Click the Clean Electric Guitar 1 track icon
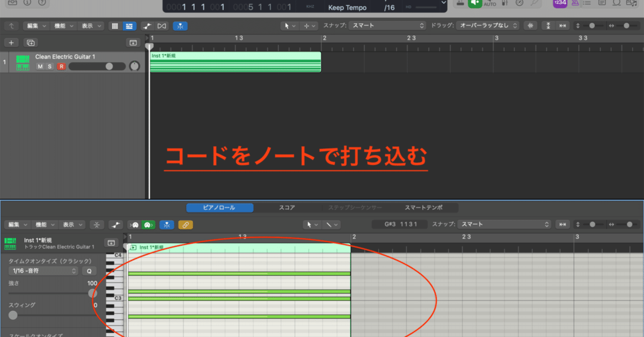Screen dimensions: 644x337 23,62
